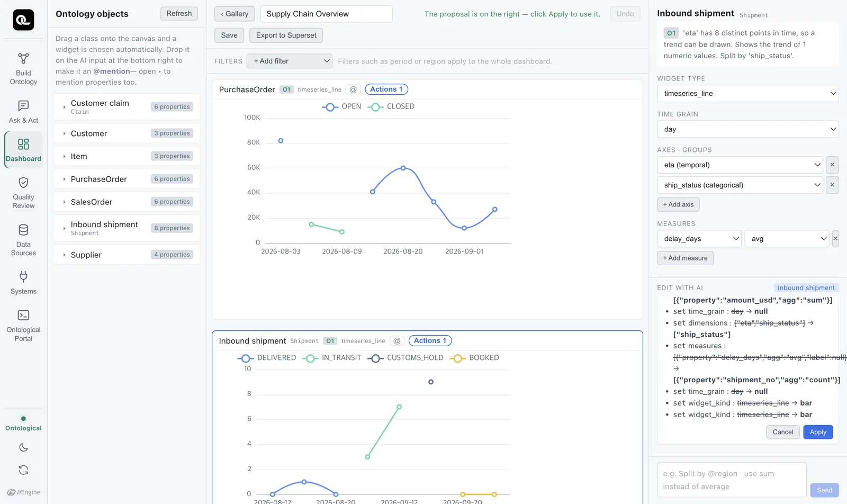Remove the eta (temporal) axis
Viewport: 847px width, 504px height.
(832, 165)
